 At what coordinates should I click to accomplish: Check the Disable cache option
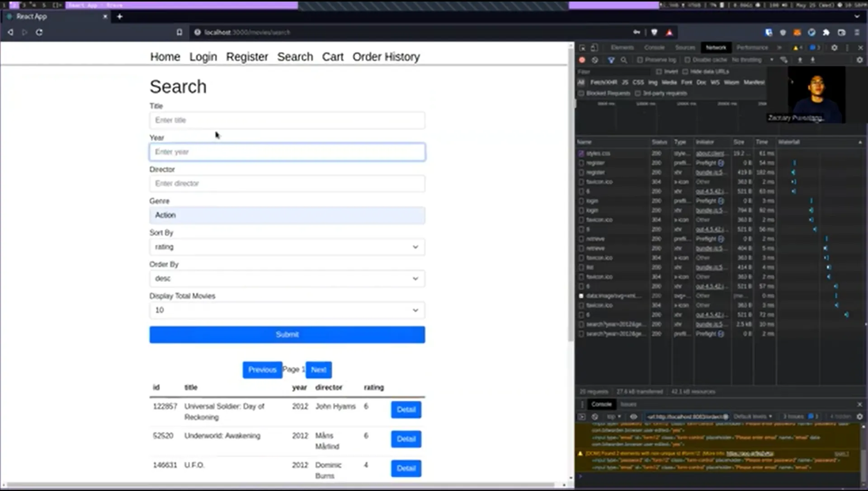pos(687,60)
